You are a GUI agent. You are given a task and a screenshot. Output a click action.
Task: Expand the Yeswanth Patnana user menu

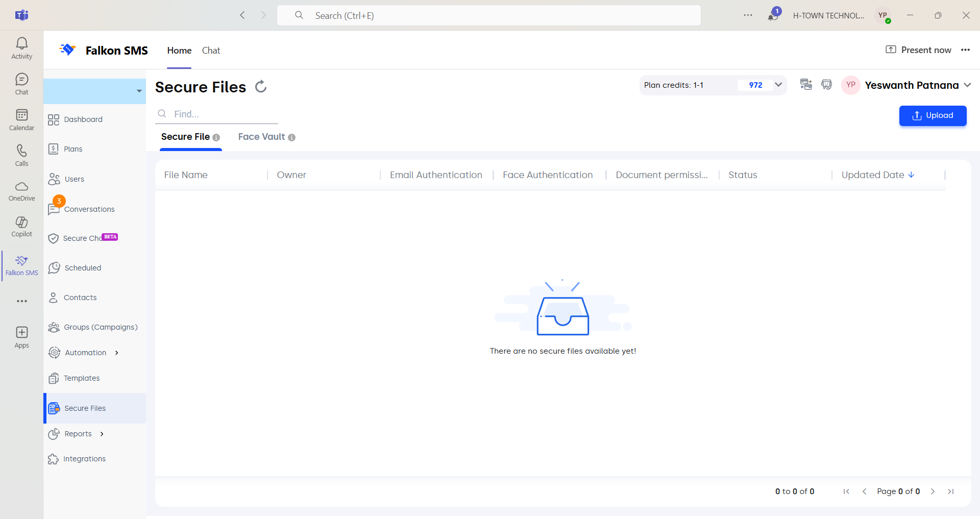967,85
